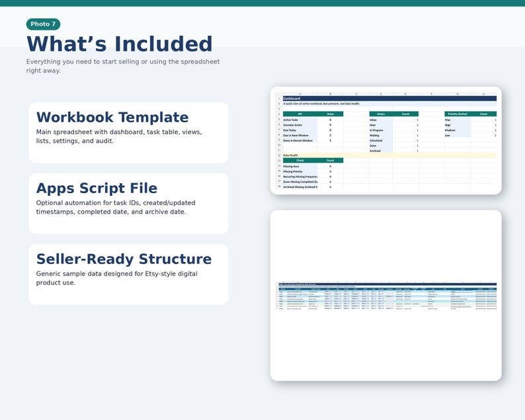The width and height of the screenshot is (525, 420).
Task: Click the Active Tasks row label
Action: click(x=291, y=120)
